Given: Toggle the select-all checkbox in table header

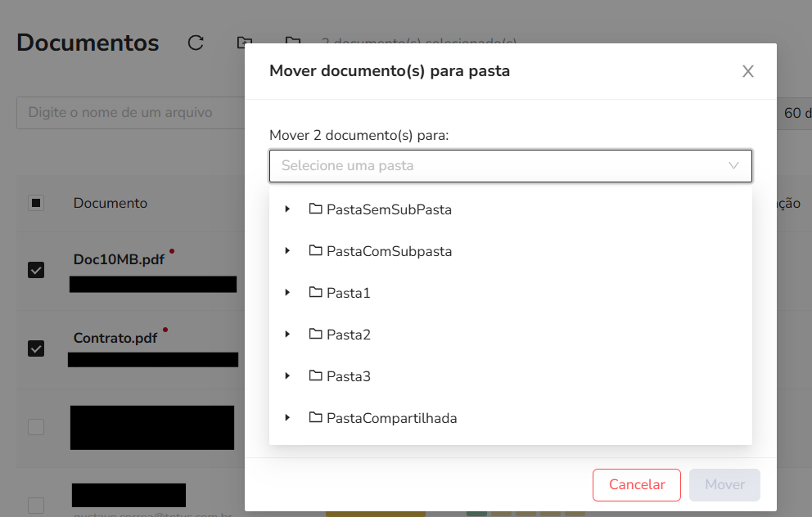Looking at the screenshot, I should point(36,203).
